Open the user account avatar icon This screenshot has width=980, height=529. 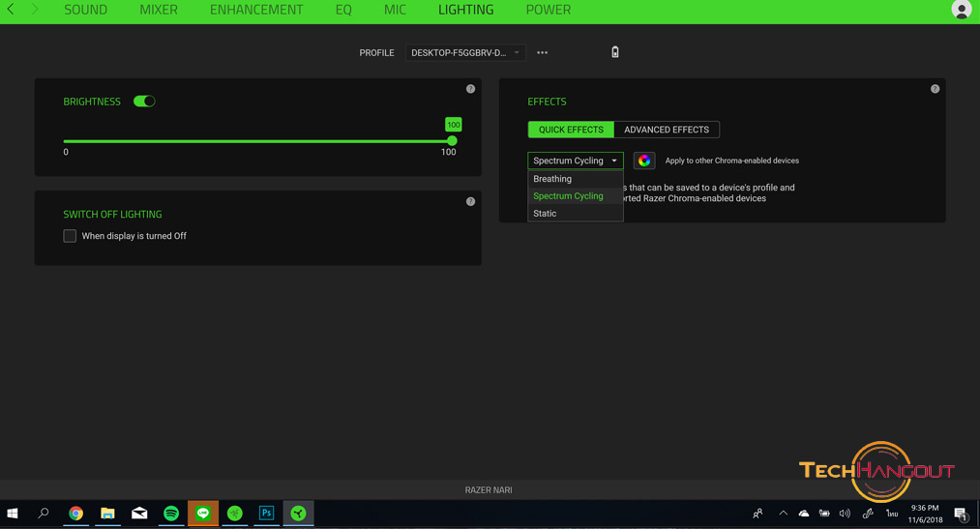click(x=962, y=10)
